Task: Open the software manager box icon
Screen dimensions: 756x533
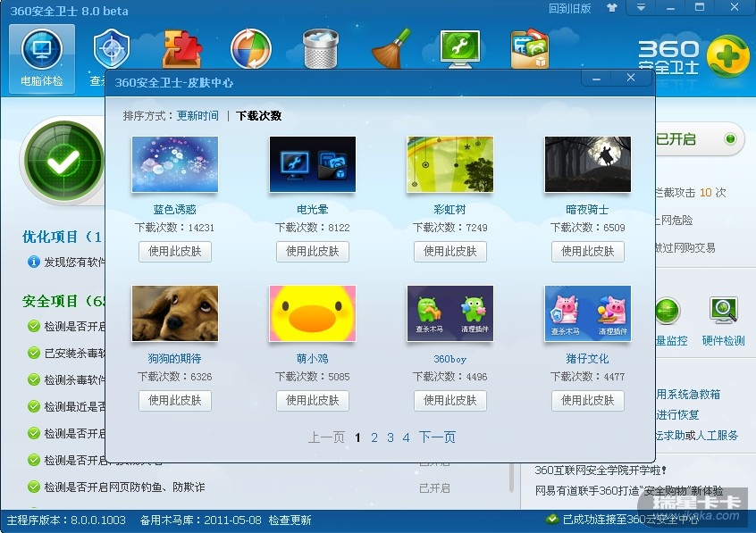Action: coord(529,49)
